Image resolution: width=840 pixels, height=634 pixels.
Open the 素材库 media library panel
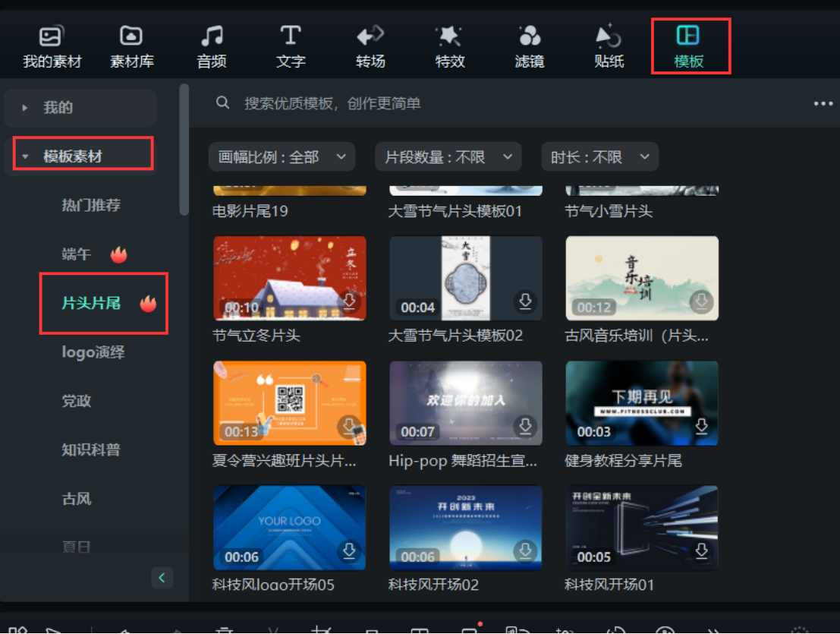(x=131, y=42)
